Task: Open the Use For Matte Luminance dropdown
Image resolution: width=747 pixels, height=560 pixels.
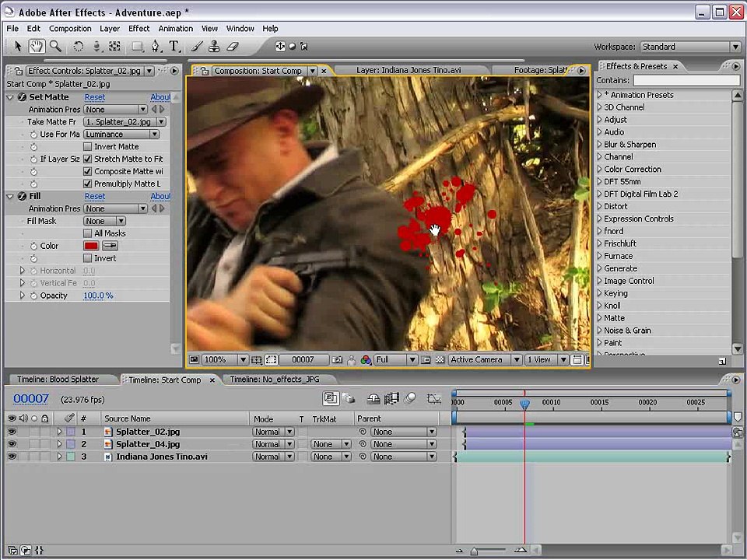Action: click(121, 135)
